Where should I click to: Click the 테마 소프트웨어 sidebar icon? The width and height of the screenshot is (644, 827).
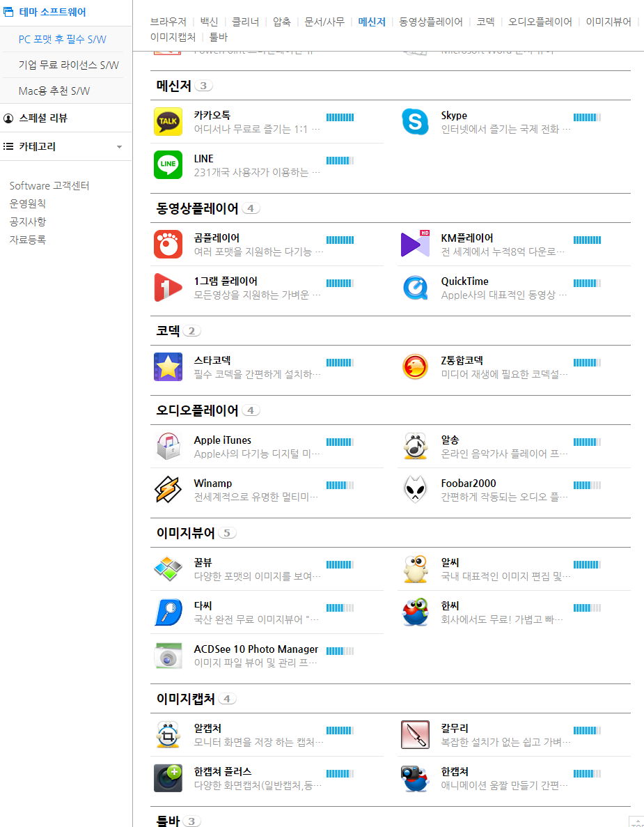8,12
